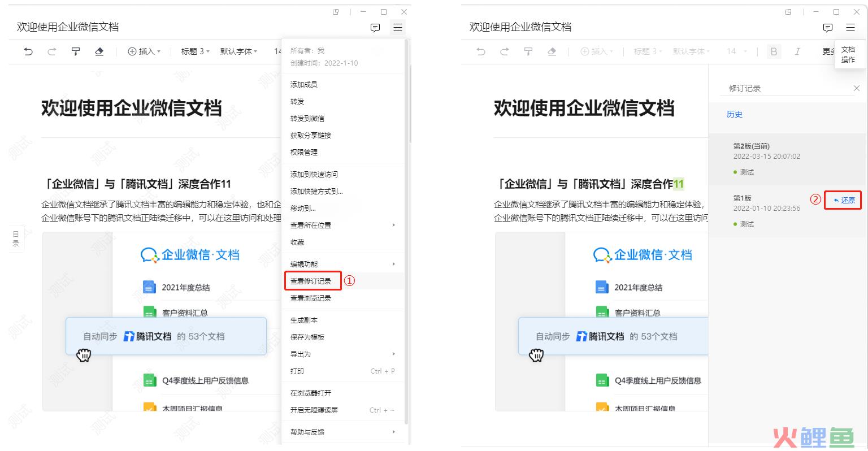Open 权限管理 from the menu
The image size is (868, 451).
coord(342,152)
